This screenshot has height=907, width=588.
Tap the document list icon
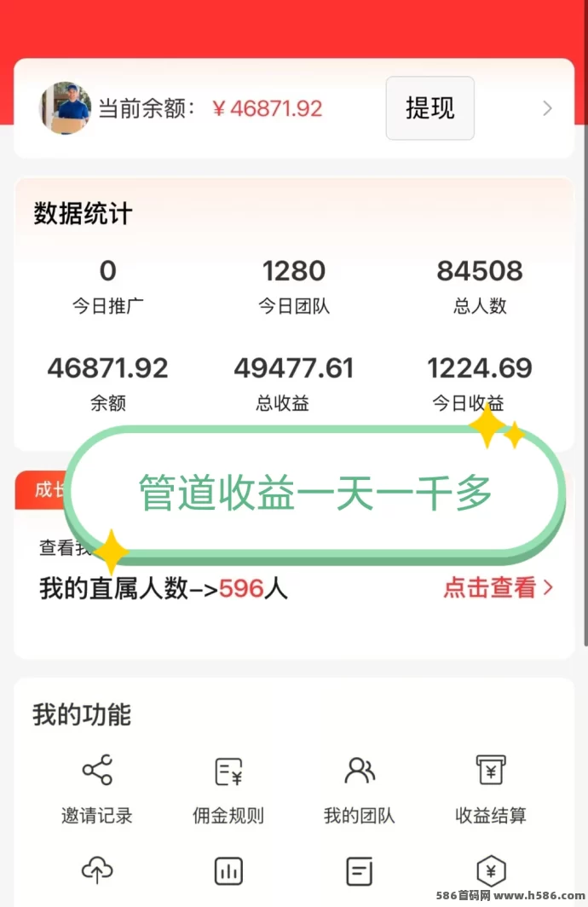click(x=359, y=871)
